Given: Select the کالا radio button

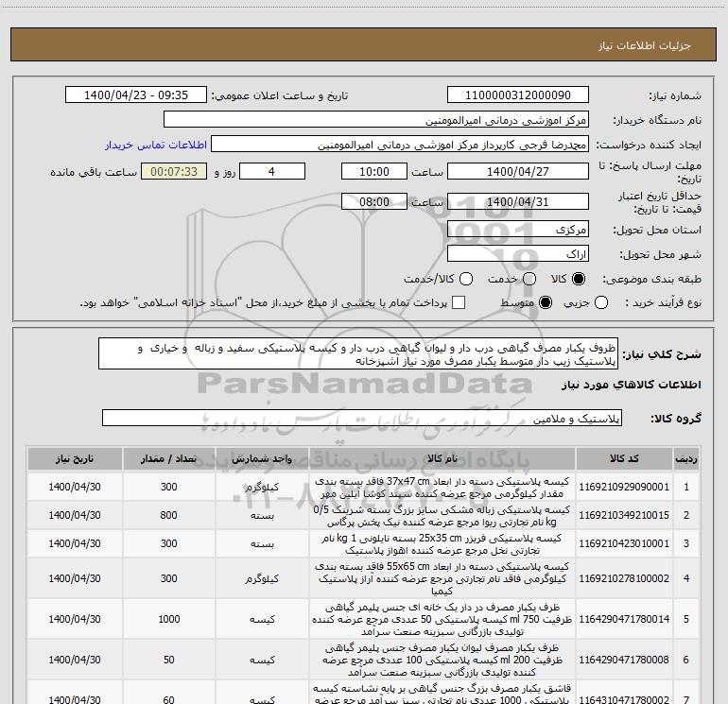Looking at the screenshot, I should 579,279.
